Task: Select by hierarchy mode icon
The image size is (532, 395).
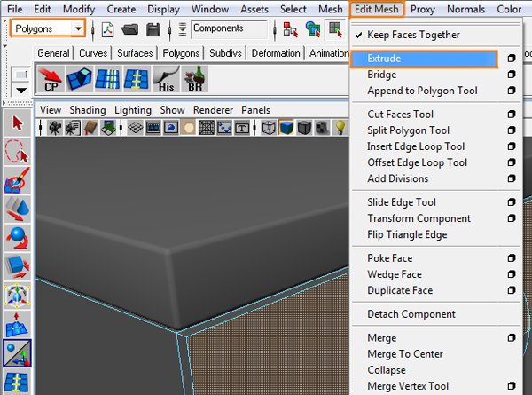Action: [x=291, y=29]
